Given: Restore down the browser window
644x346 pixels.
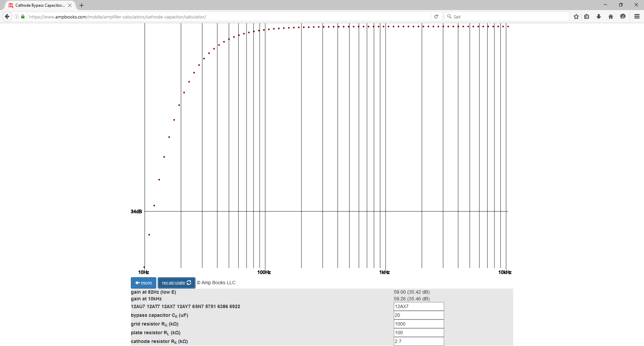Looking at the screenshot, I should (621, 5).
